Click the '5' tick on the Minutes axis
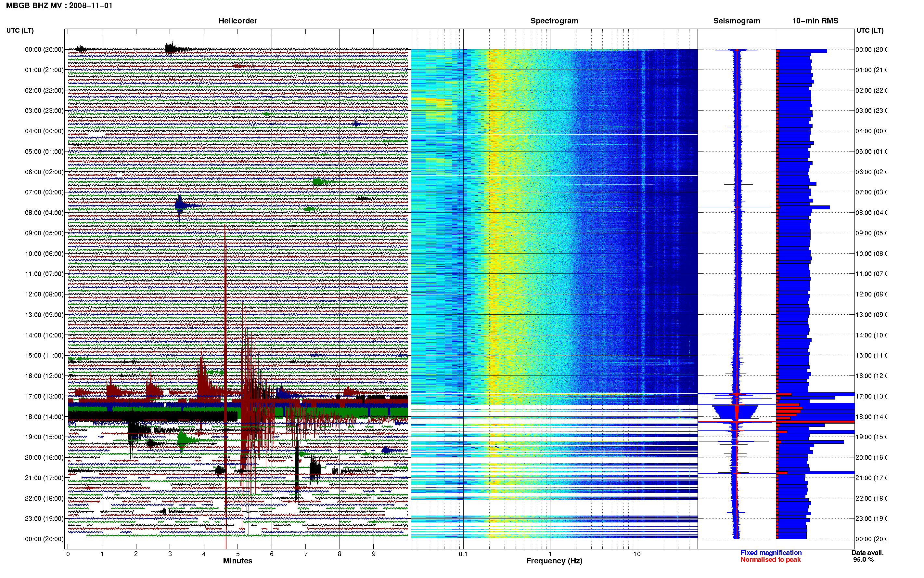924x578 pixels. (x=237, y=554)
